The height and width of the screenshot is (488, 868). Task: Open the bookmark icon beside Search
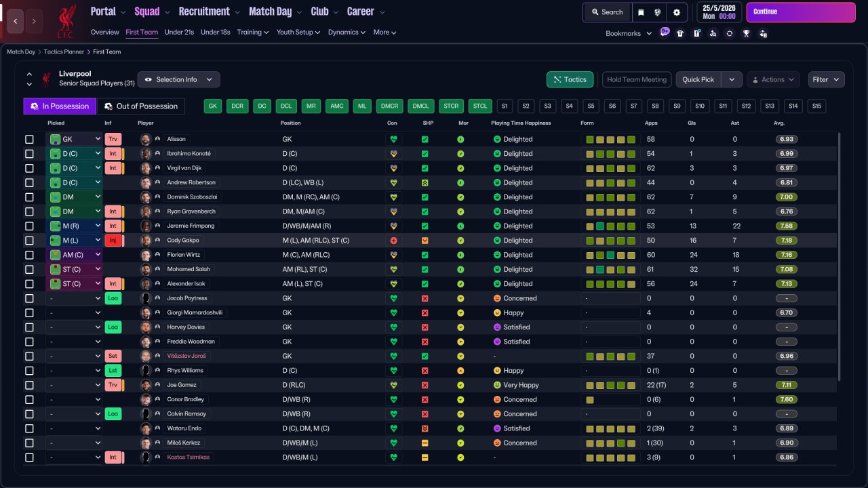tap(640, 12)
